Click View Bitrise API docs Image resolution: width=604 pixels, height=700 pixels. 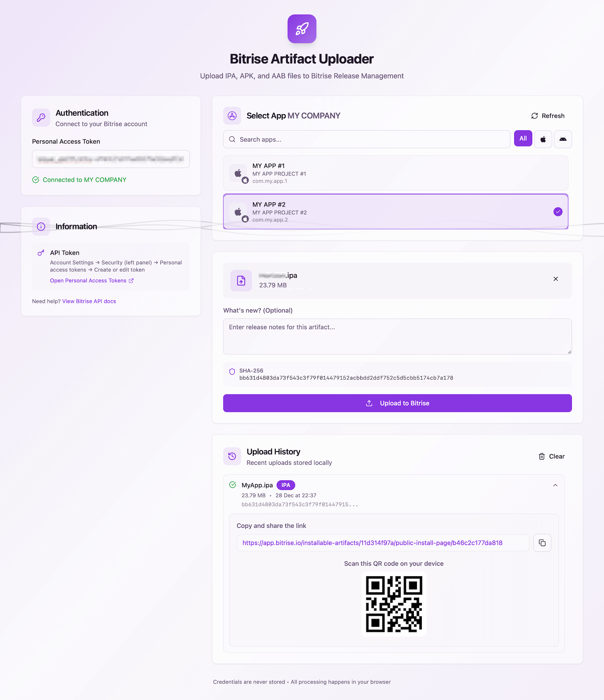pyautogui.click(x=89, y=301)
